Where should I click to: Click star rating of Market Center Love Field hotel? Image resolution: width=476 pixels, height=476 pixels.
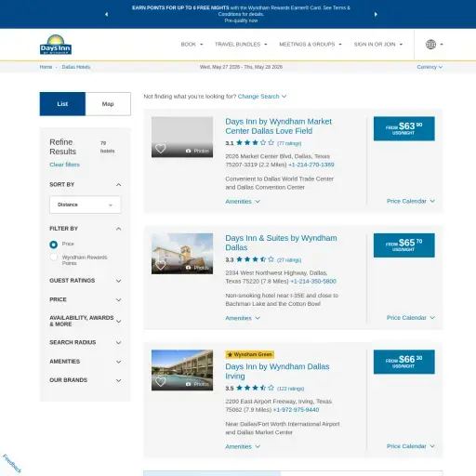click(x=255, y=142)
